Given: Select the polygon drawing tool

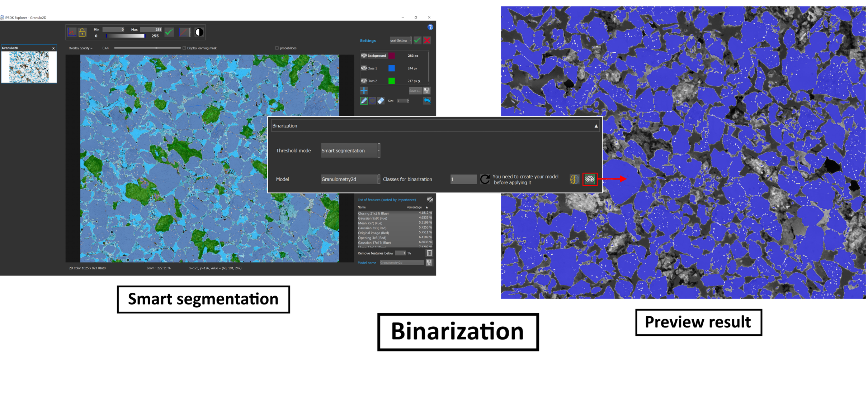Looking at the screenshot, I should (x=372, y=101).
